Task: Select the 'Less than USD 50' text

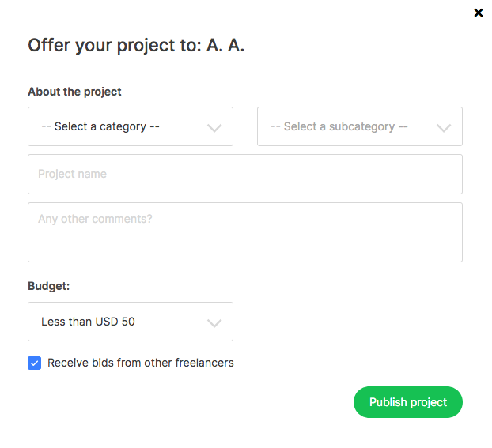Action: click(x=88, y=322)
